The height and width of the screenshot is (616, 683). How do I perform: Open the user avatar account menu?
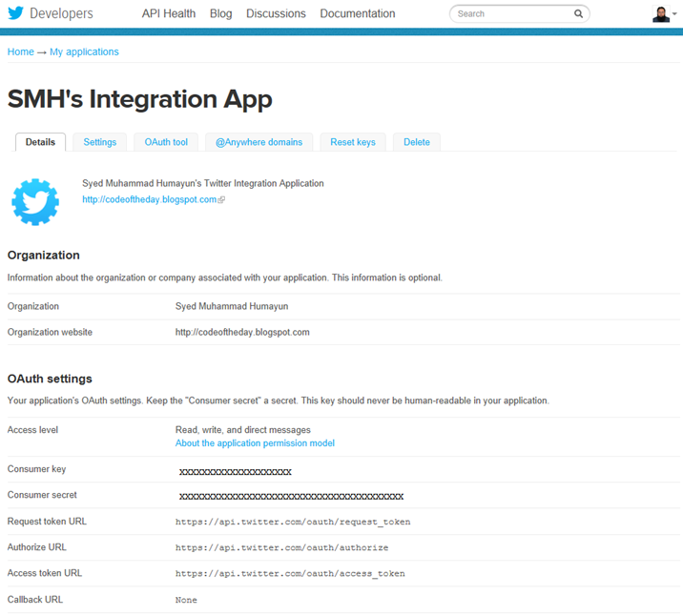pos(665,14)
